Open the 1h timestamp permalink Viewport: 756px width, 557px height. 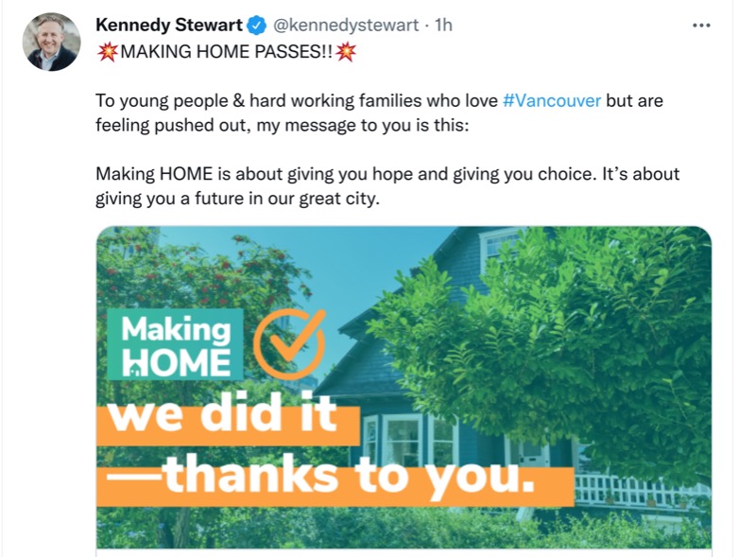click(443, 25)
